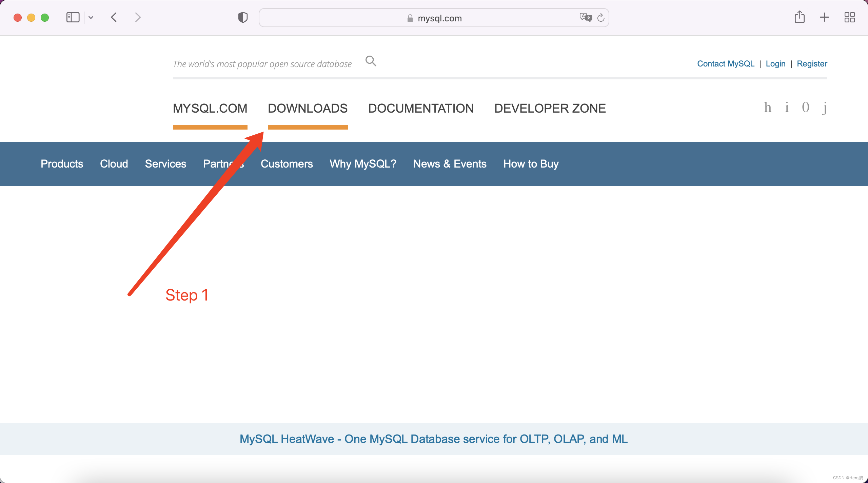868x483 pixels.
Task: Add a new browser tab
Action: [824, 17]
